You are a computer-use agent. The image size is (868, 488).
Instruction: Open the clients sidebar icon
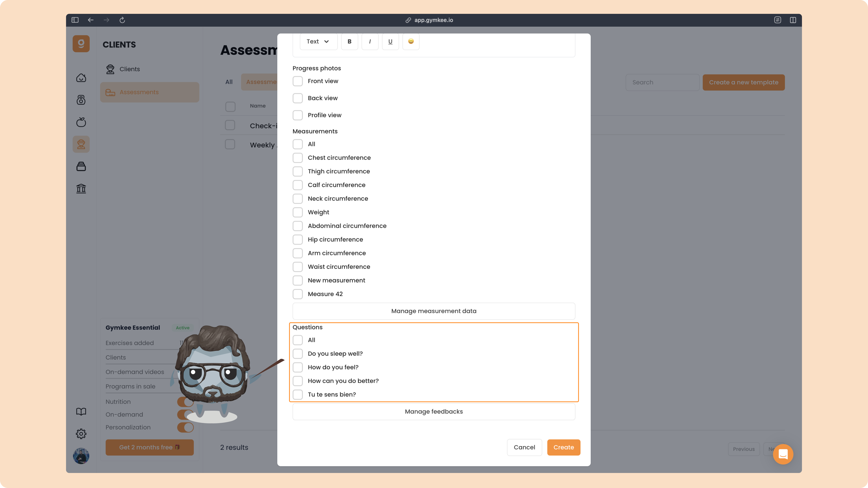[81, 144]
